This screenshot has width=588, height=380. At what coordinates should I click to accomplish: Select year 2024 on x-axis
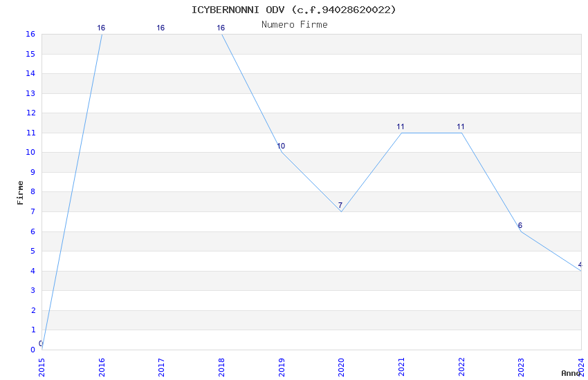point(581,368)
